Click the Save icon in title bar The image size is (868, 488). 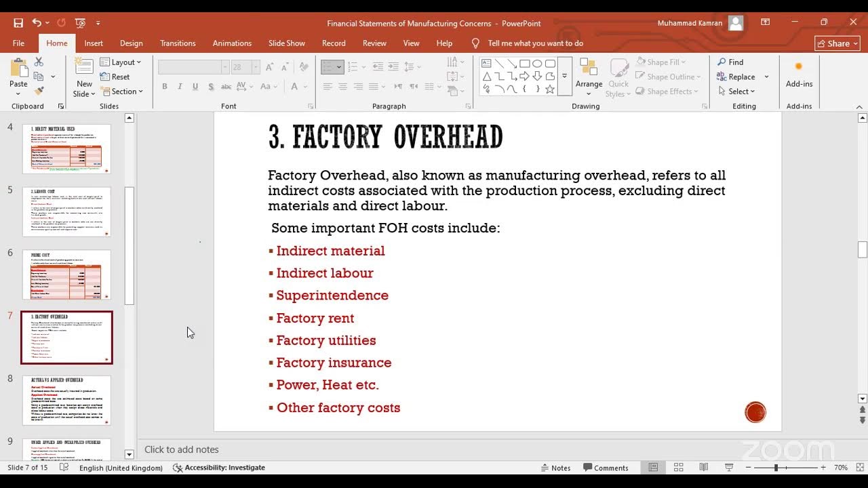18,23
